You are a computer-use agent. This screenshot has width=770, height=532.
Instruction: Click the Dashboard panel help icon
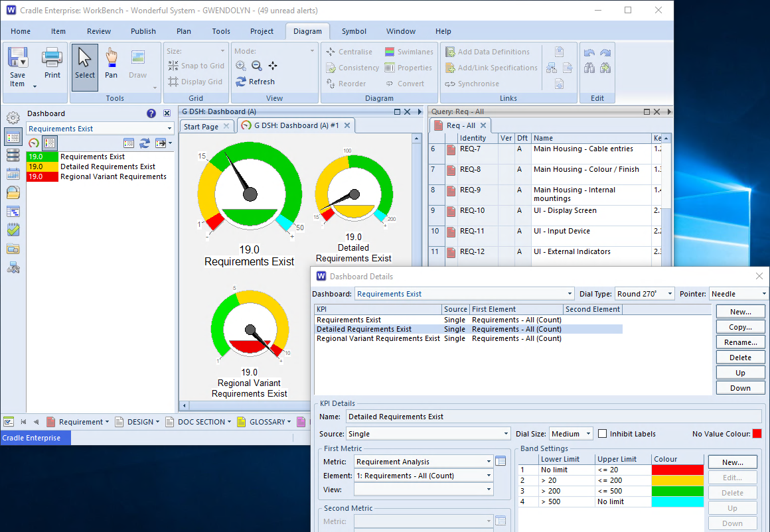[x=151, y=113]
